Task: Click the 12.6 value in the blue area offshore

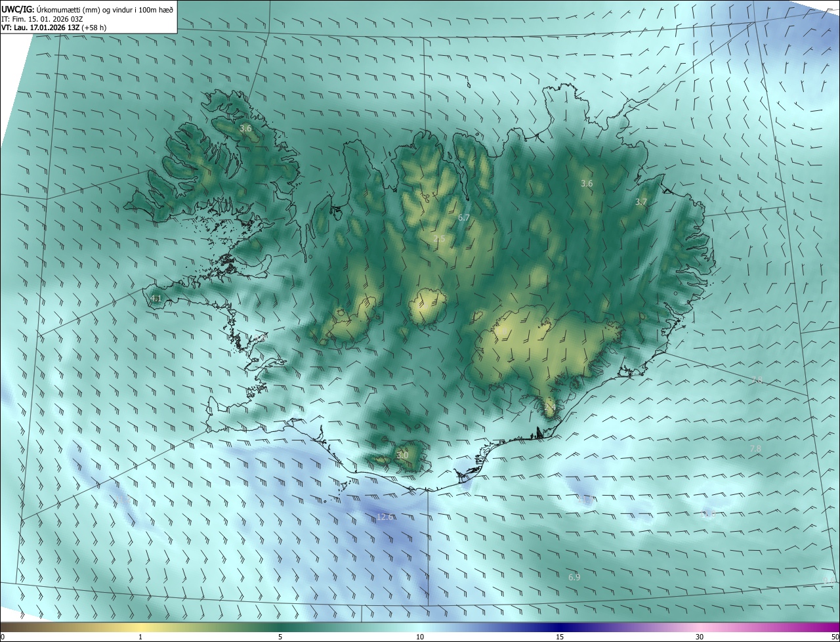Action: (x=385, y=517)
